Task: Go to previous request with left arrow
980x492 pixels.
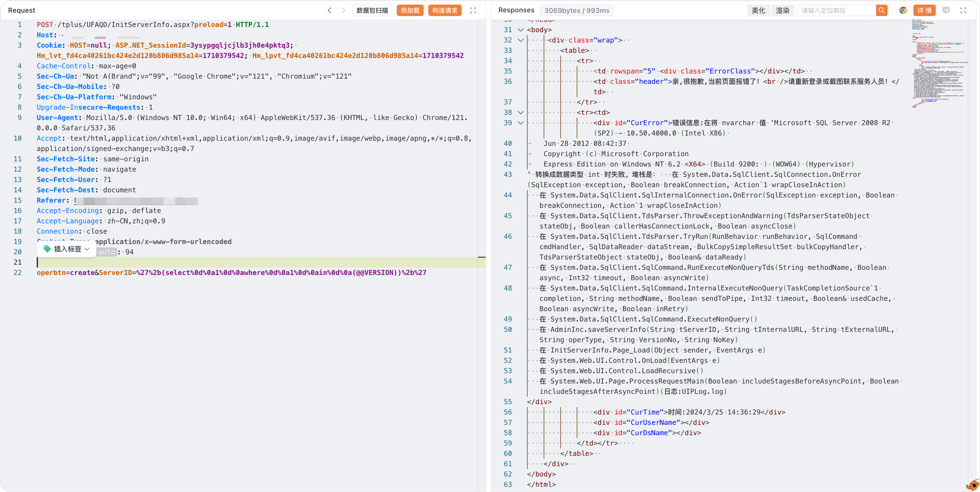Action: (x=330, y=10)
